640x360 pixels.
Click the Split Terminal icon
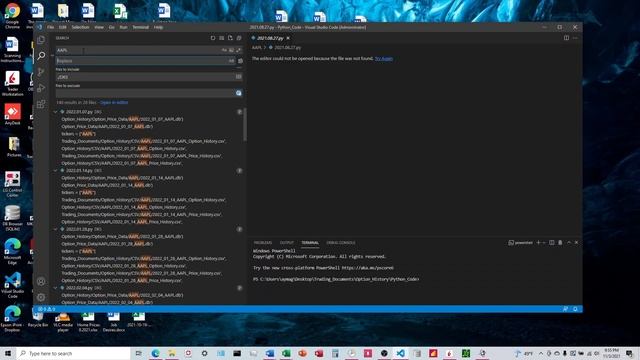pos(551,242)
